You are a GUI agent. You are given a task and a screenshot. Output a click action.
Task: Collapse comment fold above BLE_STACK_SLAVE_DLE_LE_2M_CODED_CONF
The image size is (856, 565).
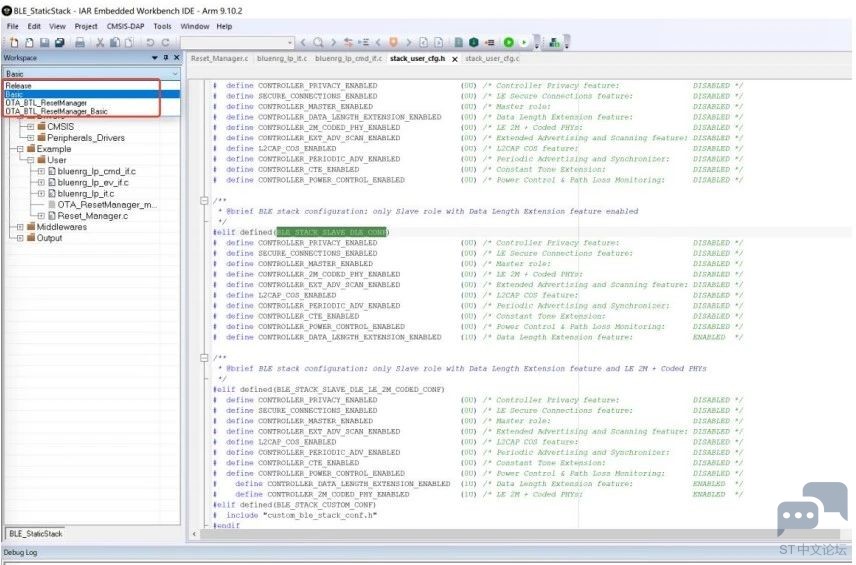click(204, 358)
